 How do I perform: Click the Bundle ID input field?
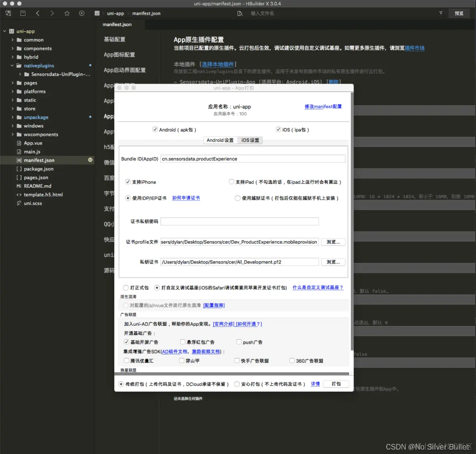(x=253, y=159)
